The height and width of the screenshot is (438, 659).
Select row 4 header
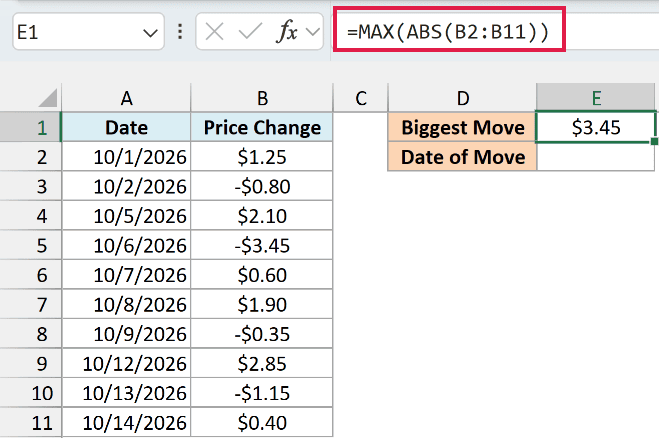tap(30, 215)
